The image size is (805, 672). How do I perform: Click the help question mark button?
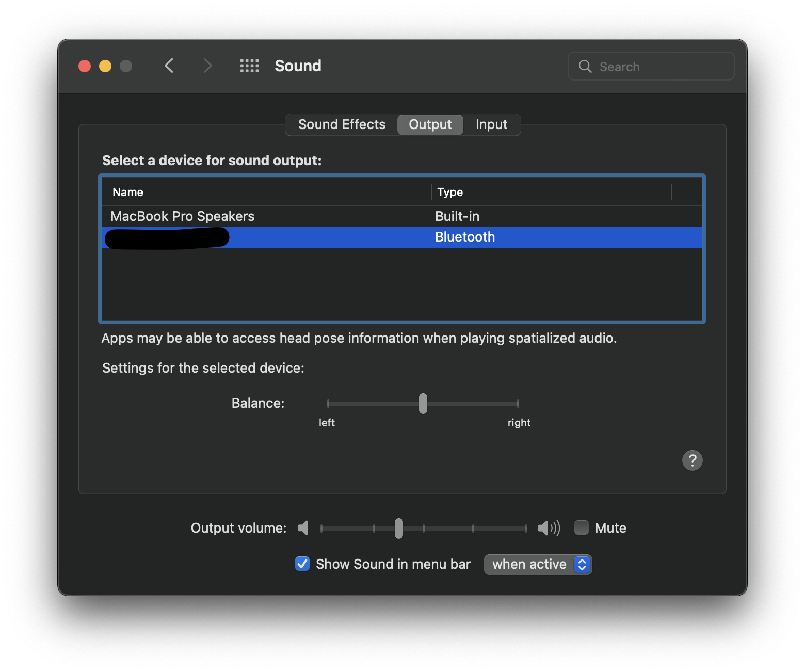692,460
